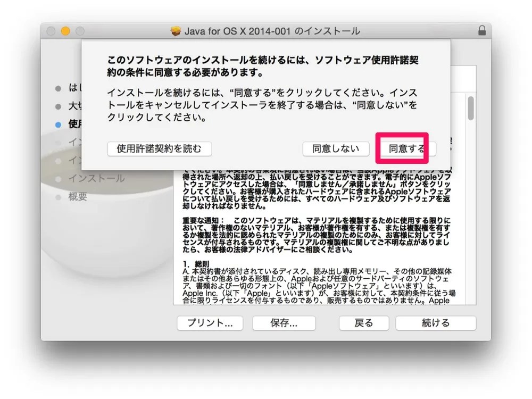Image resolution: width=532 pixels, height=399 pixels.
Task: Click the 保存... (Save) button
Action: [284, 323]
